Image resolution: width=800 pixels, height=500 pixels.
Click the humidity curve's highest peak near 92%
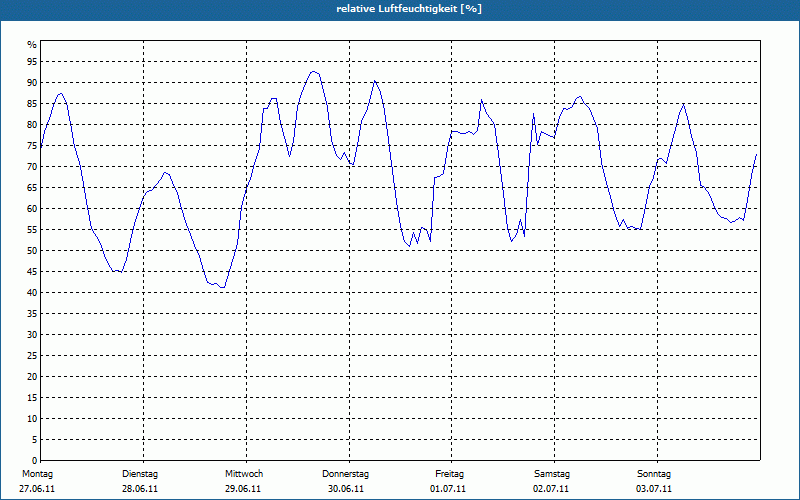[x=313, y=71]
